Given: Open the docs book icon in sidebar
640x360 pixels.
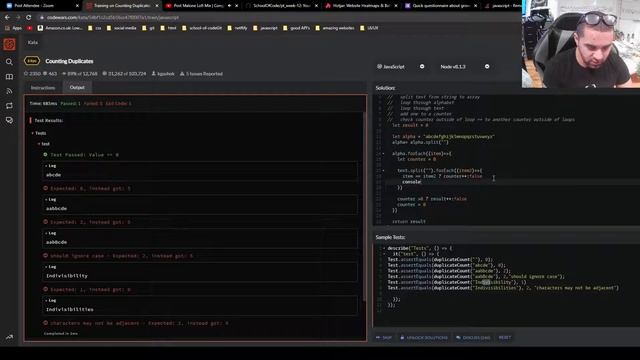Looking at the screenshot, I should tap(9, 77).
